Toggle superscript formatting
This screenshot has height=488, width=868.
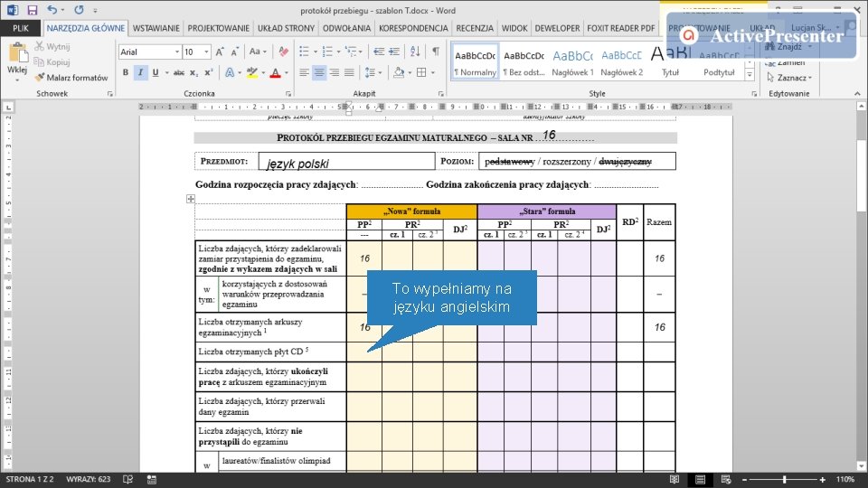tap(209, 72)
